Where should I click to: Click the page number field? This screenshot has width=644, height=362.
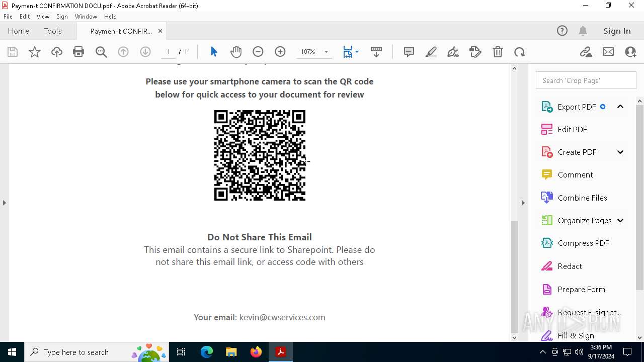pos(169,52)
